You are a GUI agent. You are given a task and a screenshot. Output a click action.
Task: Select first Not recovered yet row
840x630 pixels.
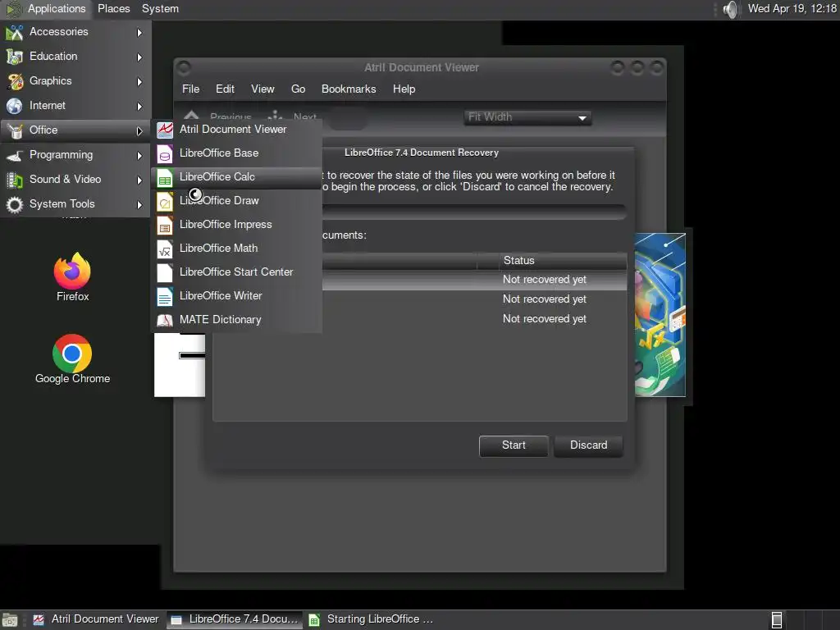click(474, 281)
